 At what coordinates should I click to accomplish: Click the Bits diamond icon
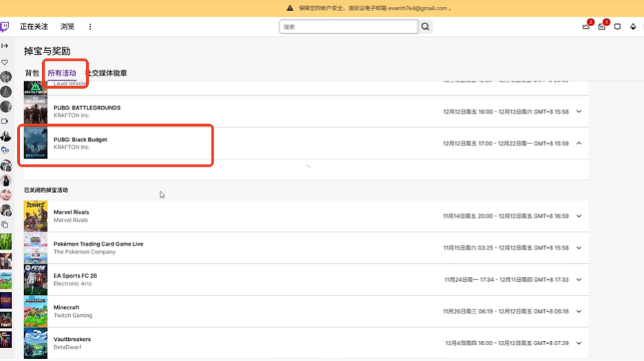pos(633,27)
